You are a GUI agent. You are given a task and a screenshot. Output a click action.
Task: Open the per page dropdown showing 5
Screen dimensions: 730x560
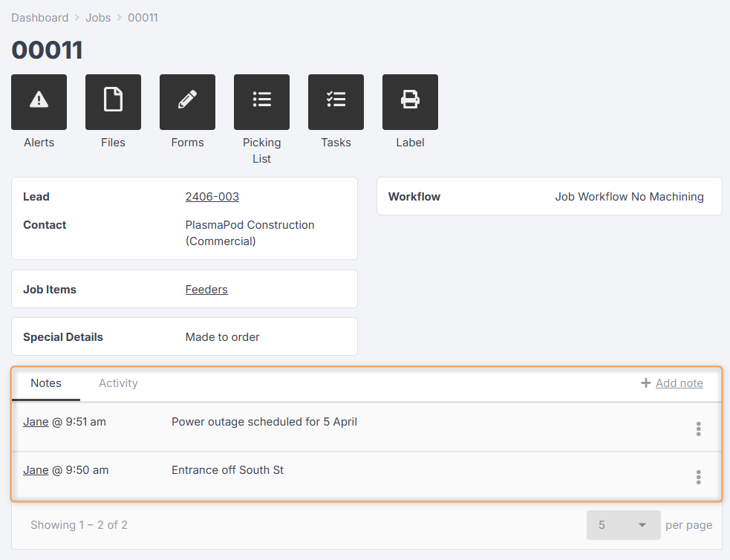click(x=623, y=525)
